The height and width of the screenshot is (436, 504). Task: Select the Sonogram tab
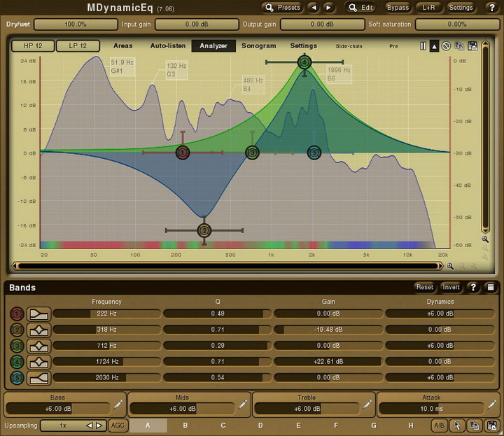(x=259, y=45)
